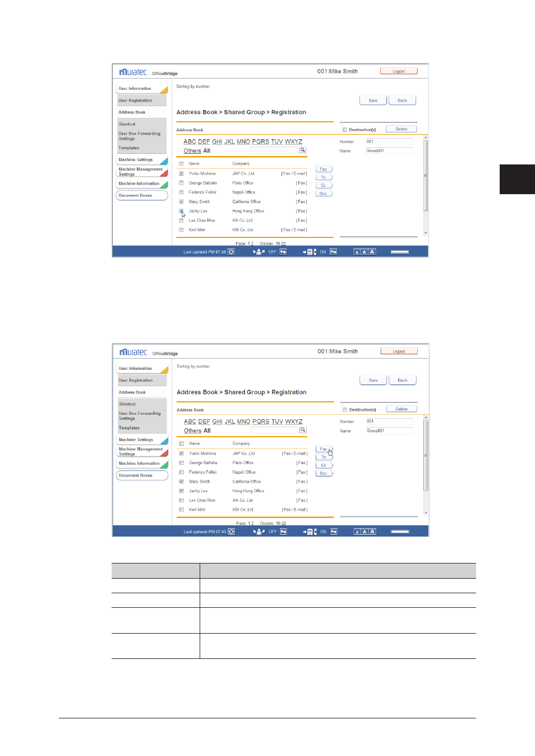Click the user status icon left of OFF, first screenshot

[259, 252]
